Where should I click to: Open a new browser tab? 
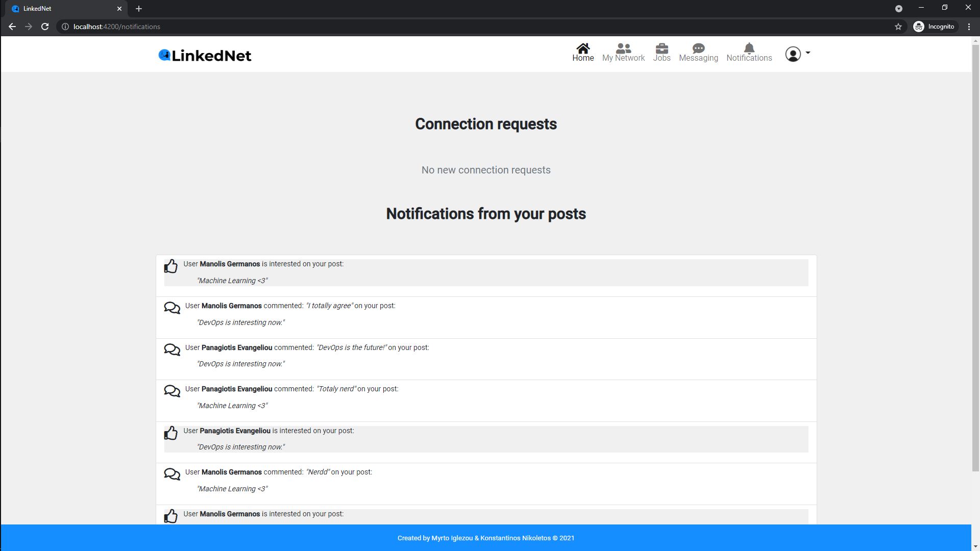139,9
